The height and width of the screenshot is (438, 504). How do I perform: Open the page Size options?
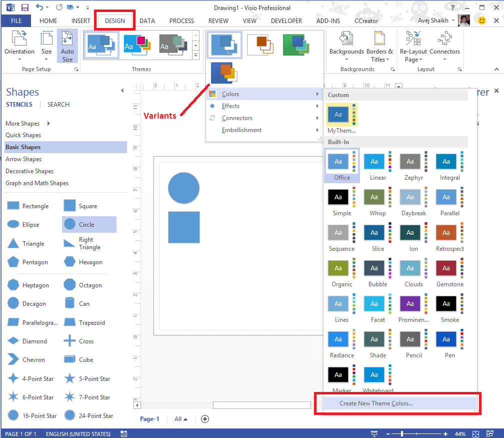click(46, 46)
